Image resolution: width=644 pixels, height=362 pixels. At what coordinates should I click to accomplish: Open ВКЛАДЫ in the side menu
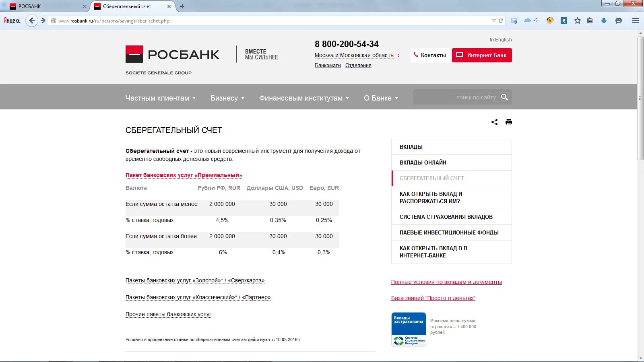pos(452,147)
